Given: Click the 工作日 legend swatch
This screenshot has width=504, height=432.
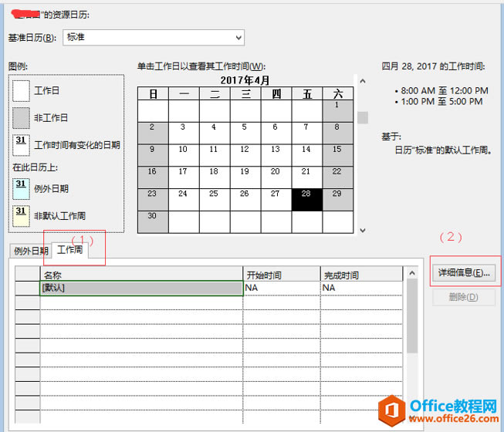Looking at the screenshot, I should (21, 91).
